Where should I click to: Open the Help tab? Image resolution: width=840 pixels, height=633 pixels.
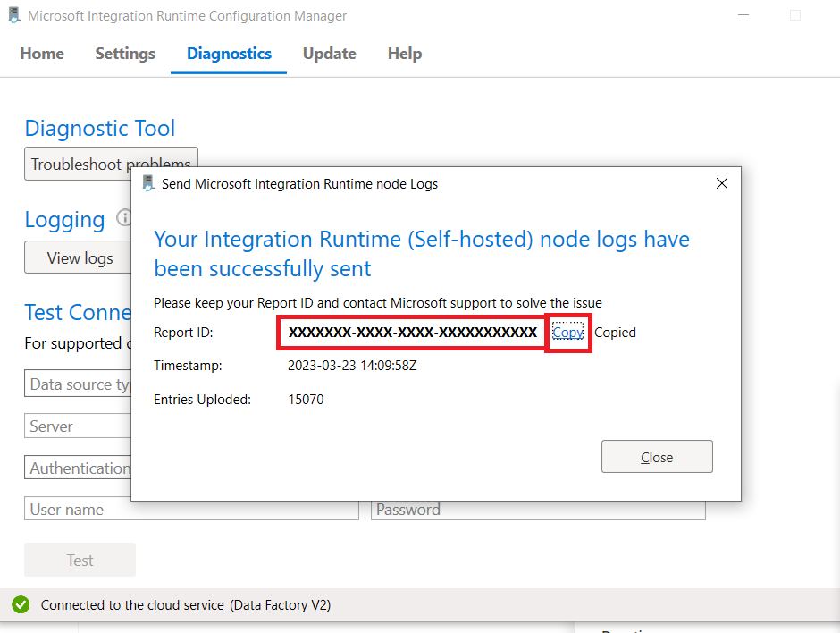tap(405, 54)
